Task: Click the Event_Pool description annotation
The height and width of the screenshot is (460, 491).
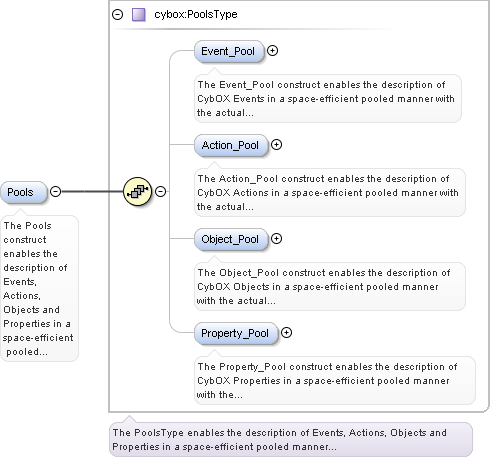Action: pyautogui.click(x=328, y=99)
